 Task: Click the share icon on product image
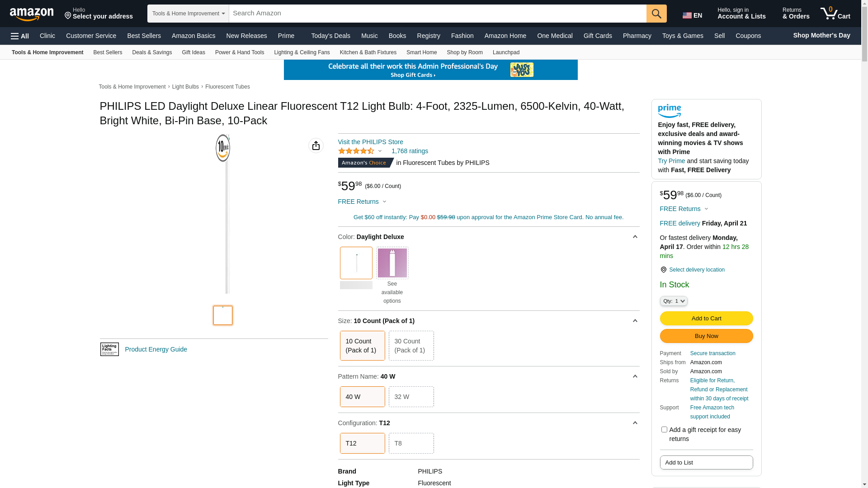point(316,145)
